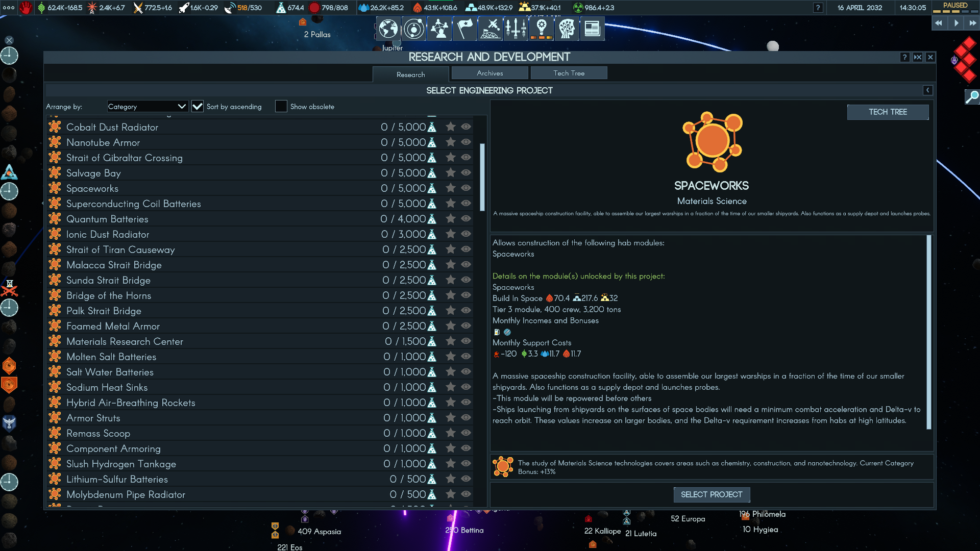The image size is (980, 551).
Task: Open the Arrange by Category dropdown
Action: [x=147, y=107]
